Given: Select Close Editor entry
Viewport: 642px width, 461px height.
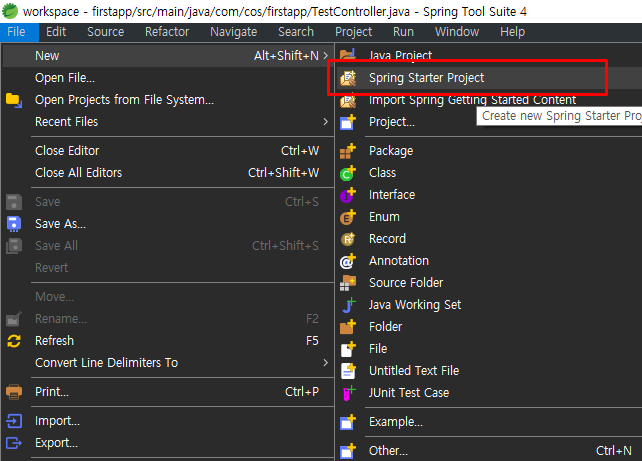Looking at the screenshot, I should [x=168, y=151].
